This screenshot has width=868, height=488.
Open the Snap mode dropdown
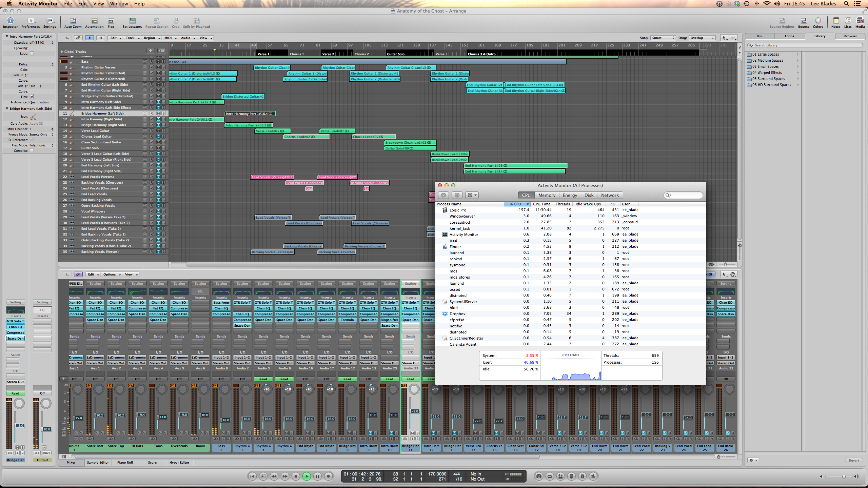pyautogui.click(x=663, y=38)
